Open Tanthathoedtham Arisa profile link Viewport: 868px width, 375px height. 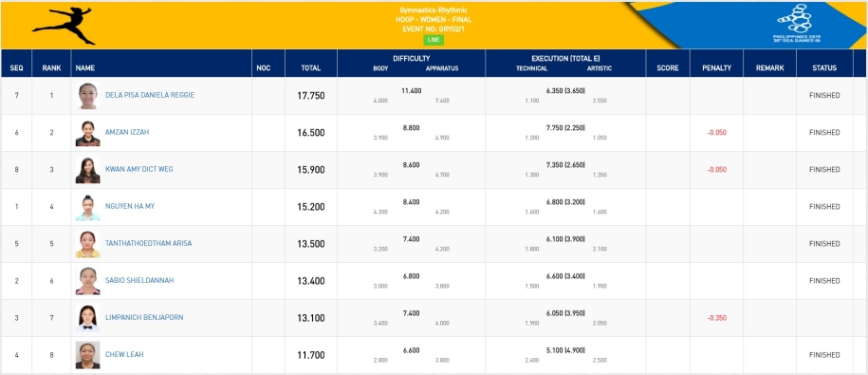[x=148, y=244]
